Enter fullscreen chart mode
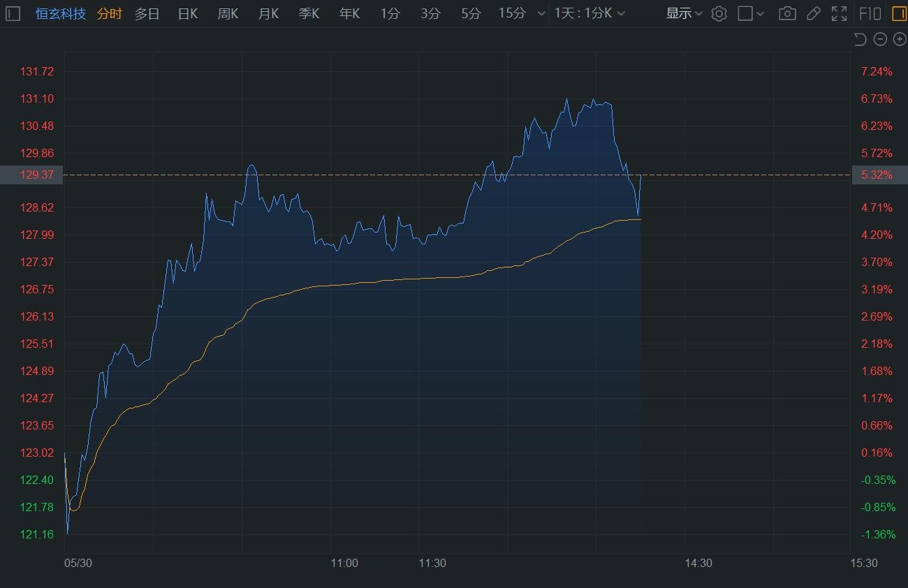Viewport: 908px width, 588px height. point(839,13)
